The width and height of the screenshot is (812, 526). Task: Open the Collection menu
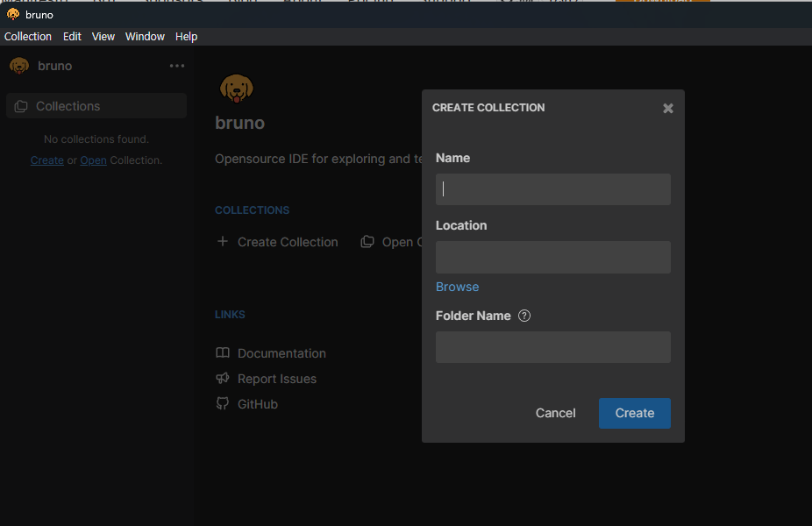pyautogui.click(x=28, y=36)
